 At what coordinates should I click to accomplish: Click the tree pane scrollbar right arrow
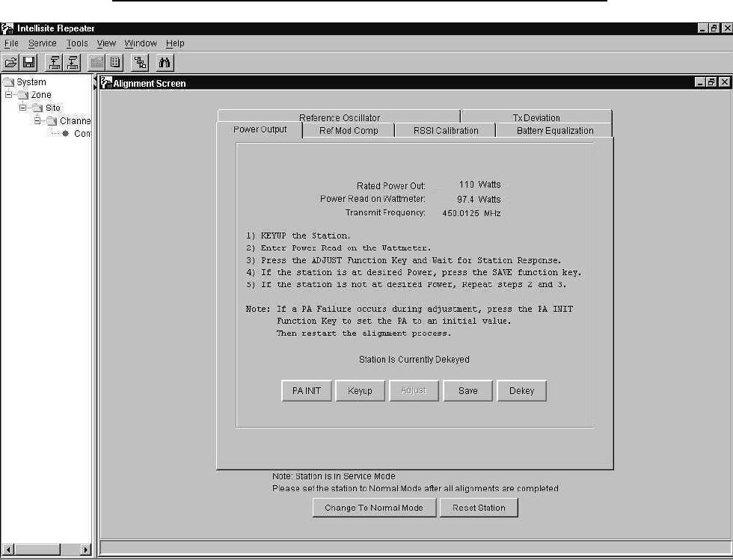click(85, 550)
